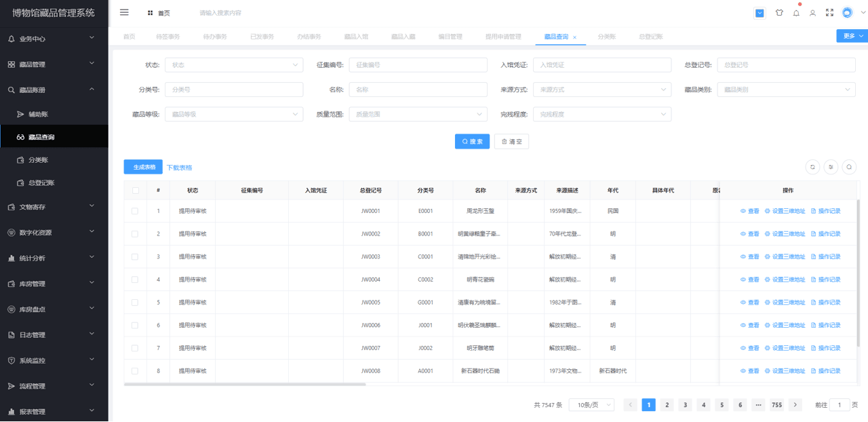Viewport: 868px width, 422px height.
Task: Go to page 2 in pagination
Action: point(667,405)
